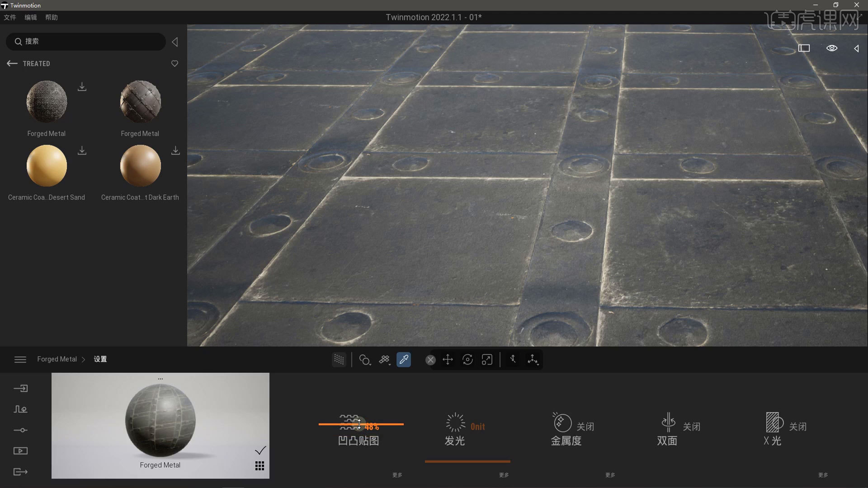Viewport: 868px width, 488px height.
Task: Open the Media panel icon in the dock
Action: (x=20, y=450)
